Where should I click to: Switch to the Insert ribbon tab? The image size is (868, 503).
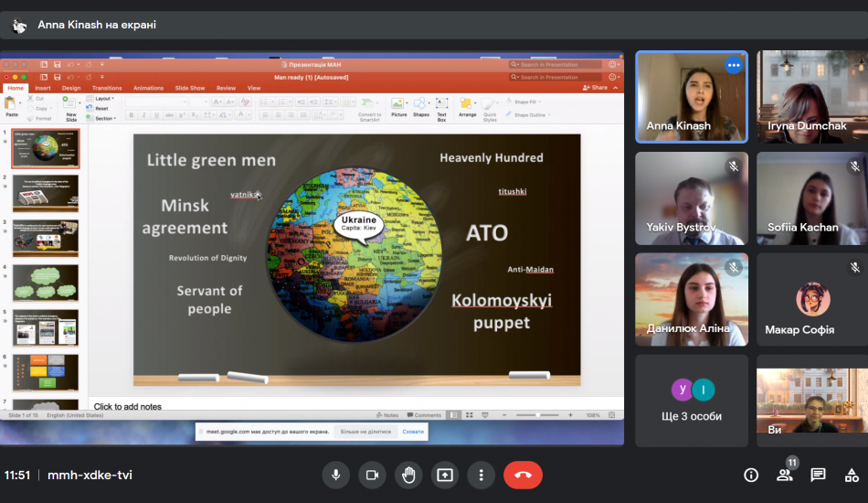42,88
